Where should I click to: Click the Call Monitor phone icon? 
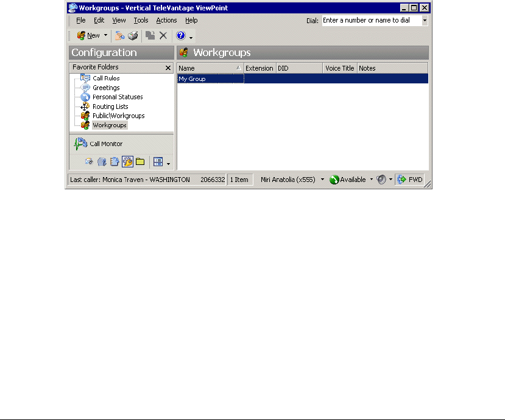80,144
